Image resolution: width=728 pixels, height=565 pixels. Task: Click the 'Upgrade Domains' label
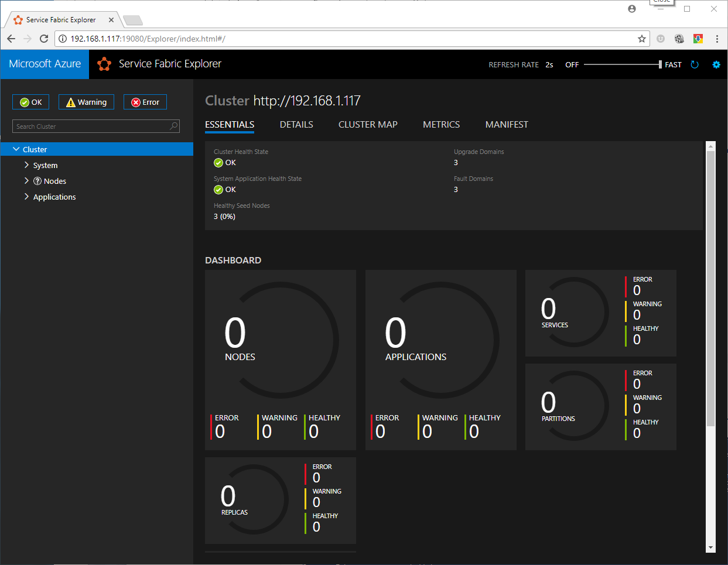(x=479, y=152)
